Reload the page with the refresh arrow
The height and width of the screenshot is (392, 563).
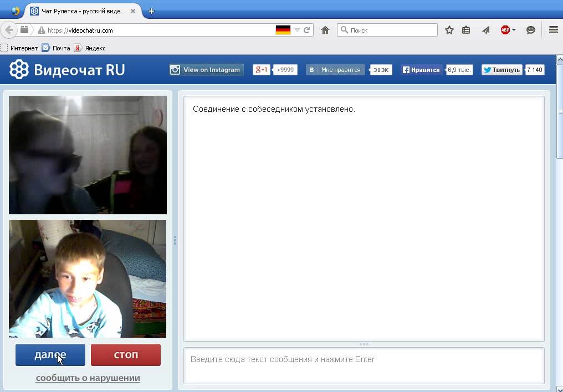click(x=307, y=30)
